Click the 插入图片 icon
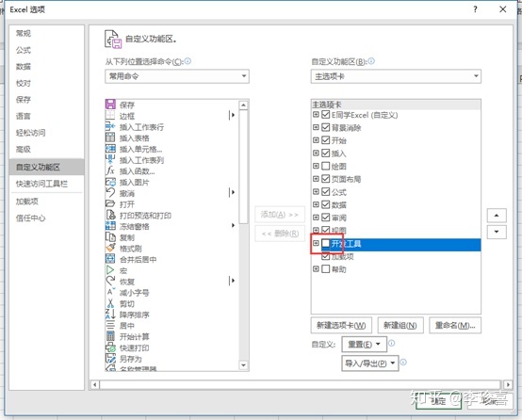The width and height of the screenshot is (522, 420). (x=110, y=182)
